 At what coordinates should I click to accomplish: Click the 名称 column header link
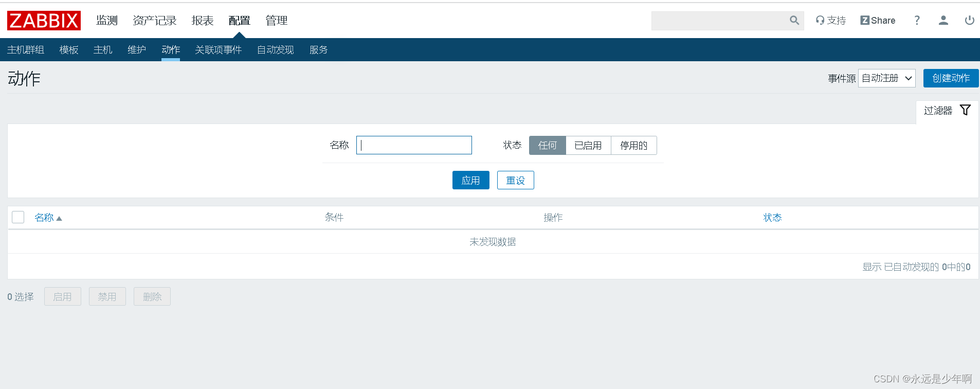44,218
